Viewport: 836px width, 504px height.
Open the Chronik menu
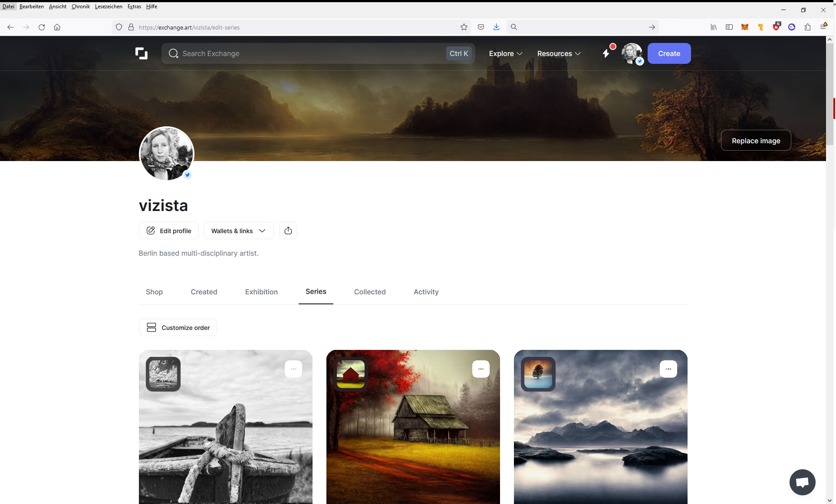click(81, 7)
